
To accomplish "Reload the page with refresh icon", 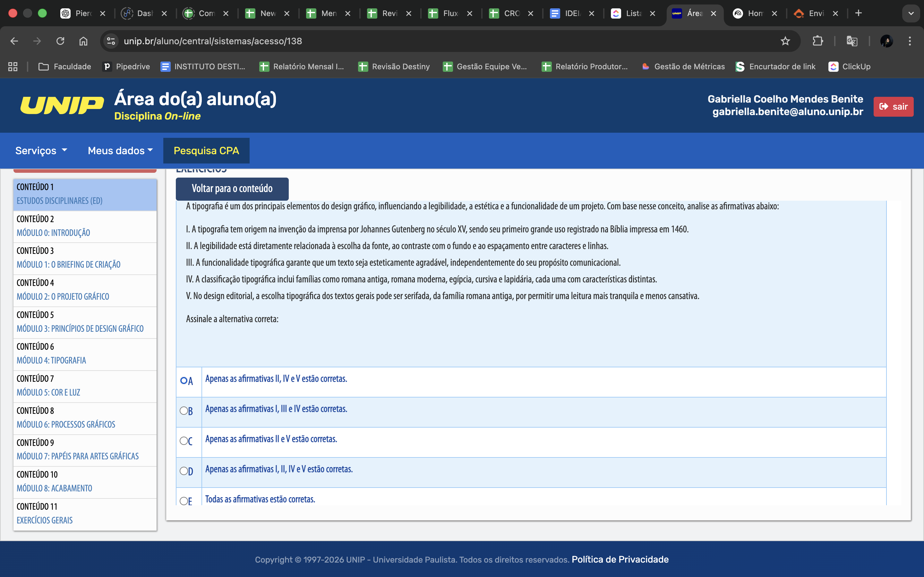I will pos(60,41).
